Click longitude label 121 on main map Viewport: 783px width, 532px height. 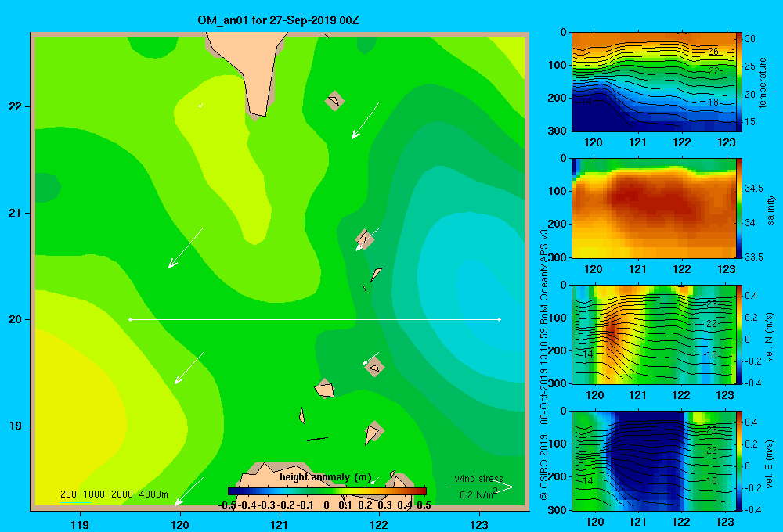(280, 524)
